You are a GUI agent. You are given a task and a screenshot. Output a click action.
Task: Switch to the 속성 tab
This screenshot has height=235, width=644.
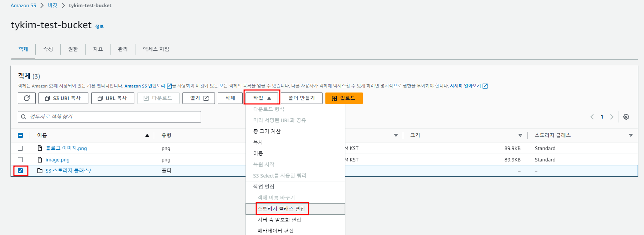point(48,49)
